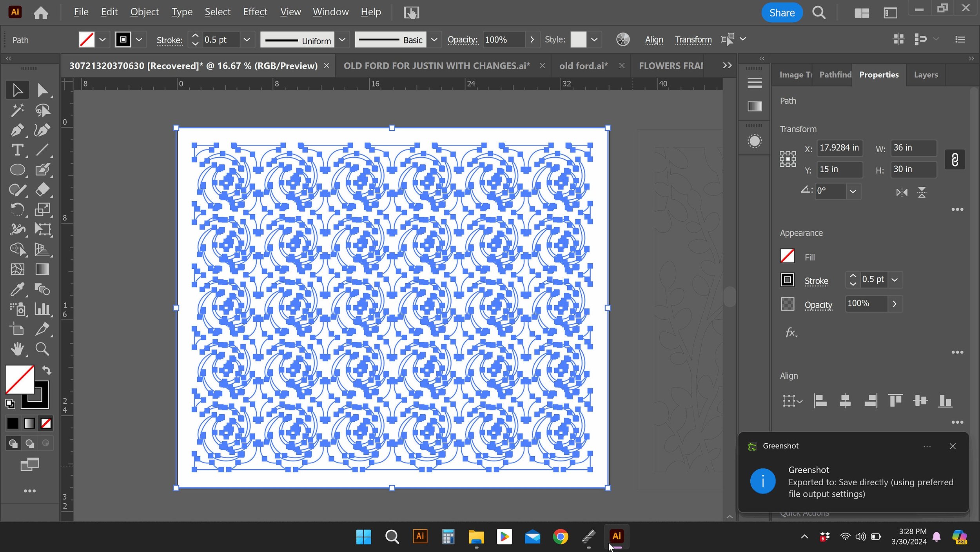
Task: Switch to Gradient fill mode button
Action: click(x=29, y=424)
